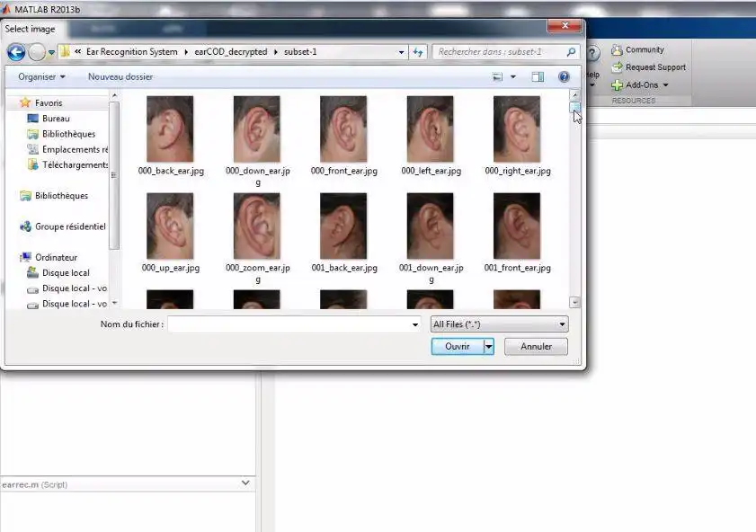The height and width of the screenshot is (532, 756).
Task: Expand arrow after 'earCOD_decrypted' breadcrumb
Action: pos(276,52)
